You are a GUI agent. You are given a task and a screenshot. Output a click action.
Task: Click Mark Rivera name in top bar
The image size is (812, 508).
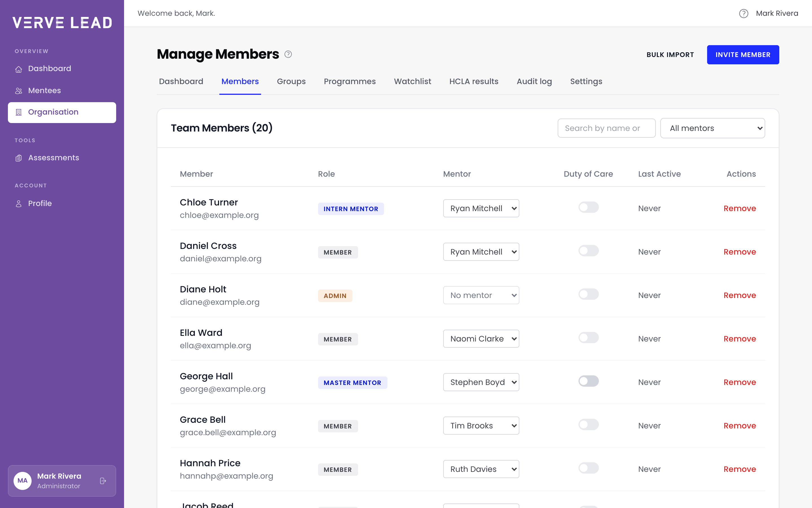777,14
